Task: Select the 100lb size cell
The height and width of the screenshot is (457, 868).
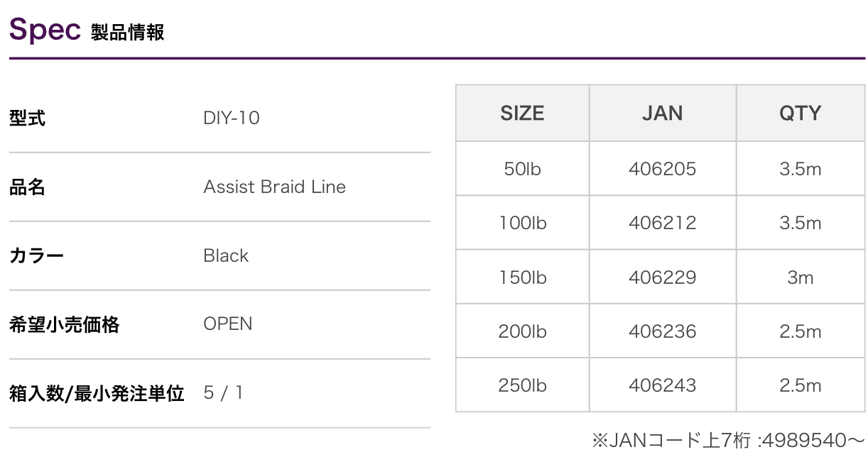Action: click(522, 223)
